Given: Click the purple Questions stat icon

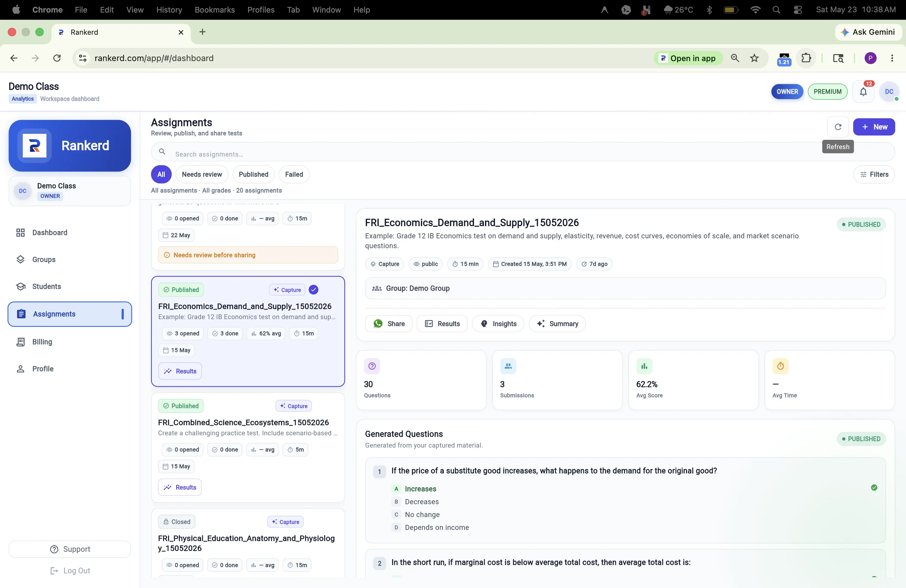Looking at the screenshot, I should [372, 366].
